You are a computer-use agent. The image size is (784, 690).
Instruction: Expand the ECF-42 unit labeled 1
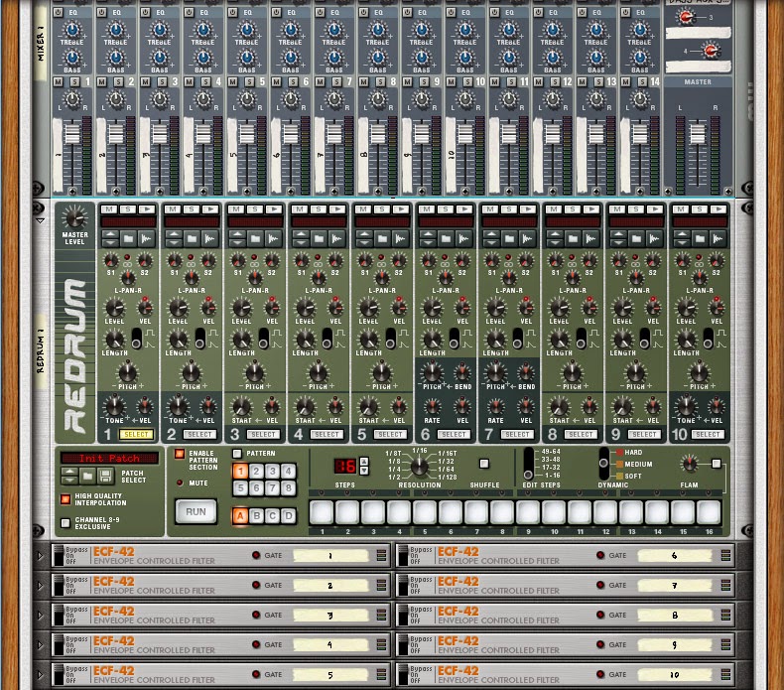[41, 555]
